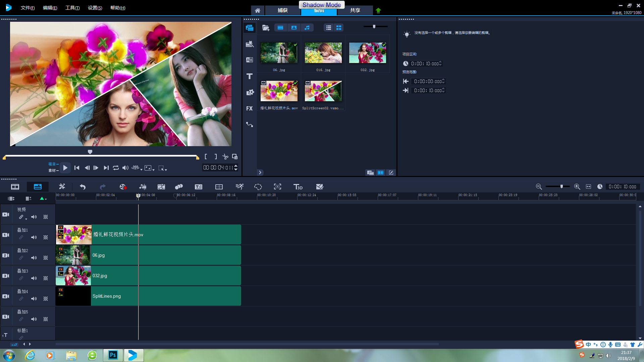Switch to the 共享 tab

[x=355, y=10]
